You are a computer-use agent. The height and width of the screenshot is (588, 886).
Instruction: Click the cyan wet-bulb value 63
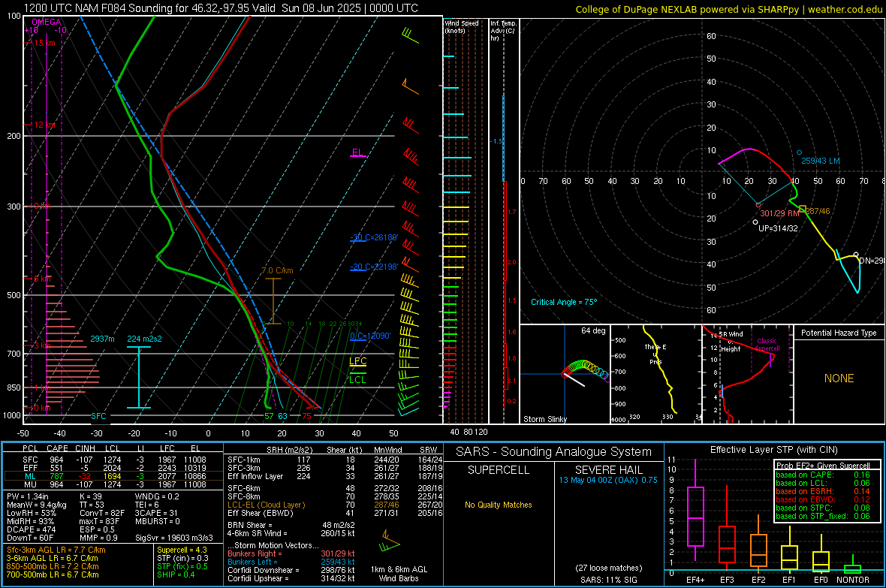click(282, 416)
